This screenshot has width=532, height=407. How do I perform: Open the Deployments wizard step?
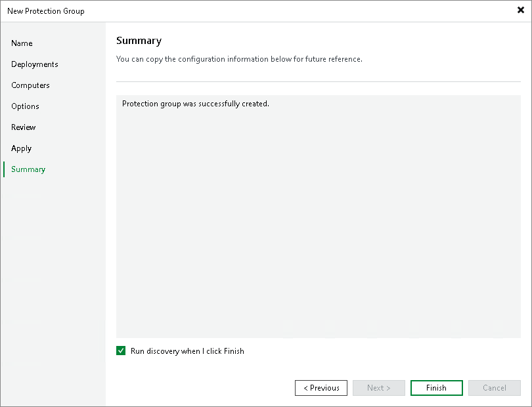coord(35,64)
